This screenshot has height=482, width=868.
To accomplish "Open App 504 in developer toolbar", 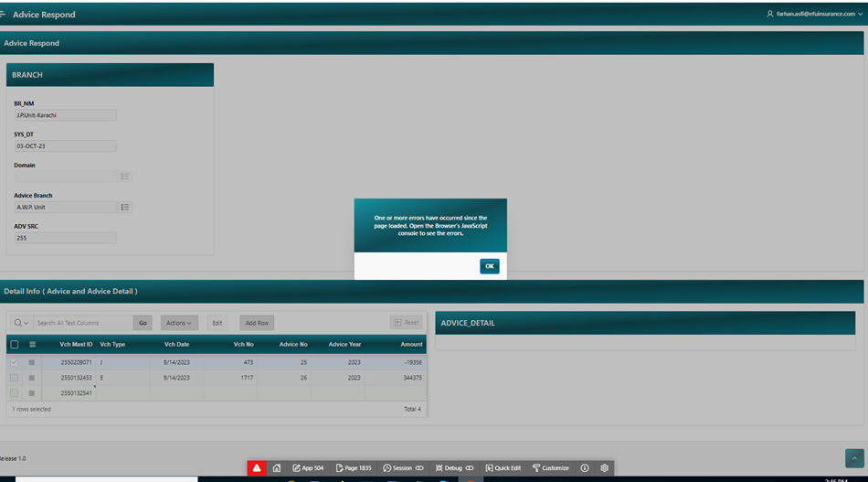I will (308, 467).
